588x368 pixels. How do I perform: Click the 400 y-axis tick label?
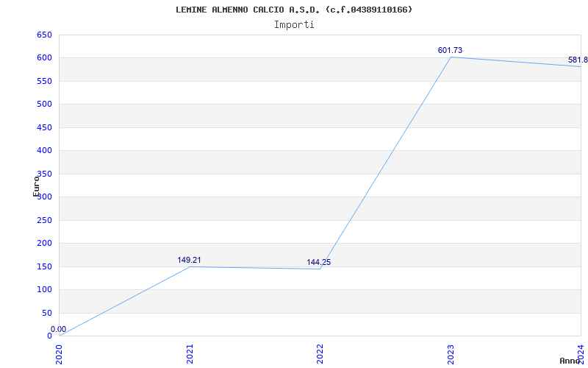44,151
